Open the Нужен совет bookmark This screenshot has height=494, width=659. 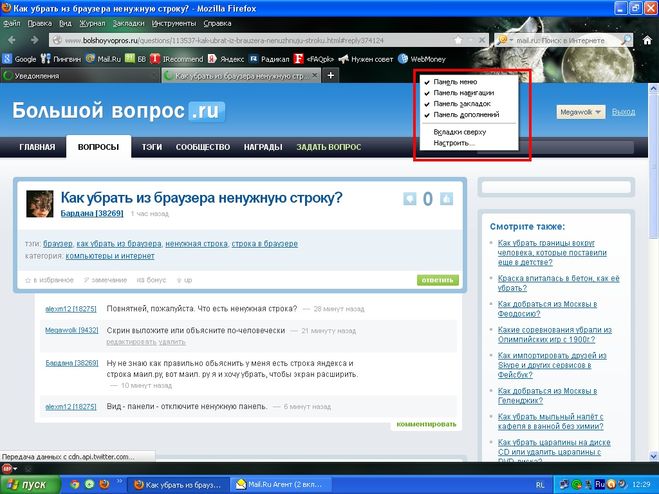point(365,59)
